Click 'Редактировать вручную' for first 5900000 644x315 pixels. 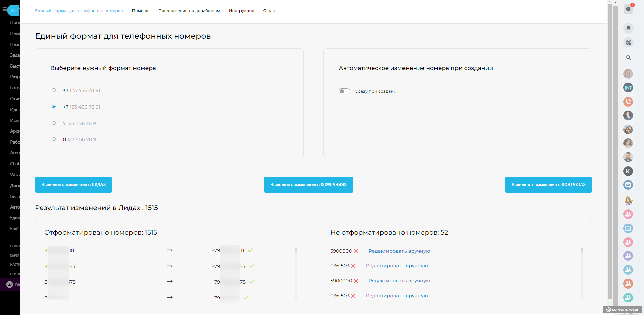click(399, 251)
